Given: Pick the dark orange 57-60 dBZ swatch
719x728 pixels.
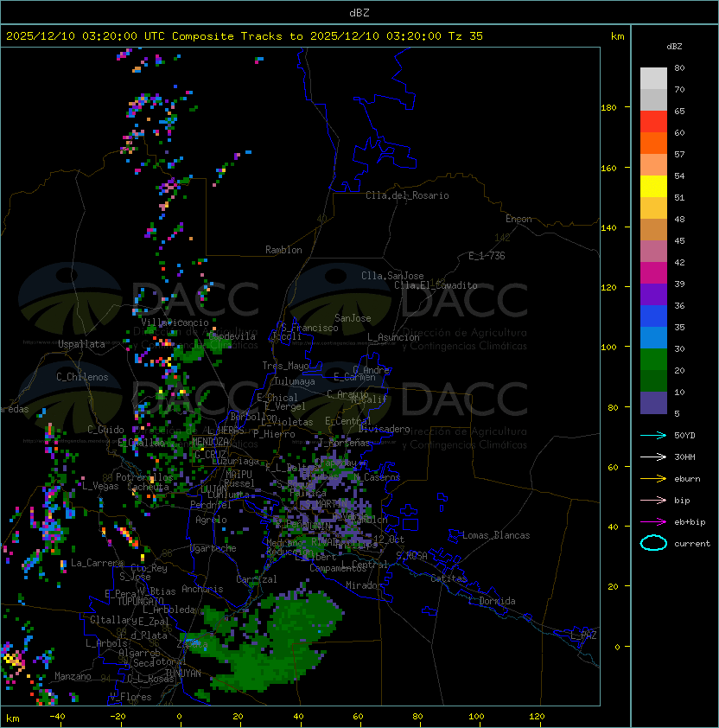Looking at the screenshot, I should pos(653,144).
